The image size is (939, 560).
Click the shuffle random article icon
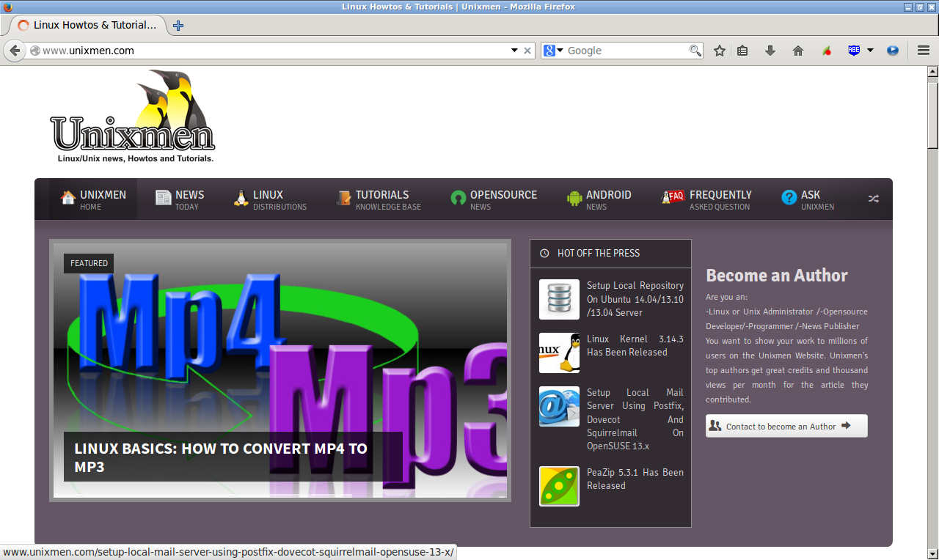[873, 199]
